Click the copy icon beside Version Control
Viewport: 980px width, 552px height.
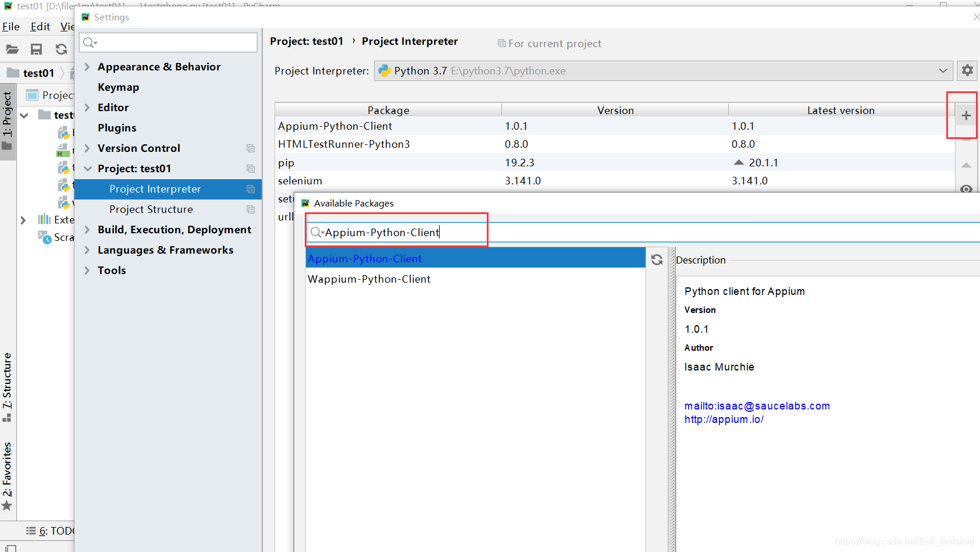pyautogui.click(x=251, y=148)
